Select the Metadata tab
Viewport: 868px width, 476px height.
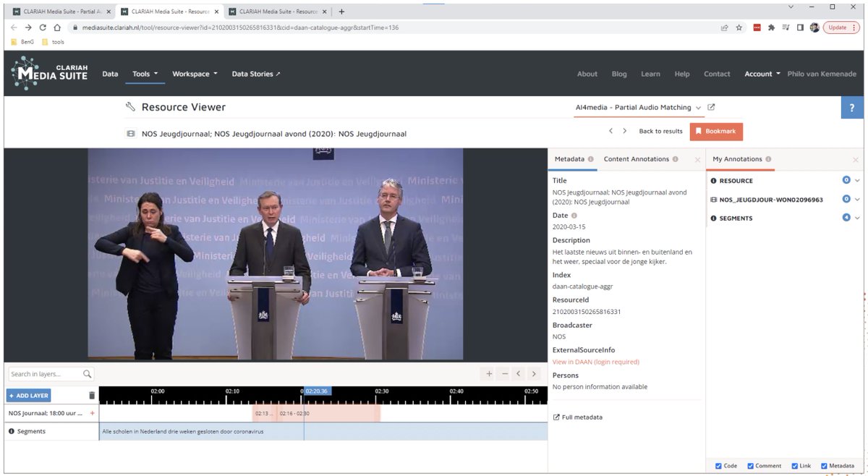point(569,159)
